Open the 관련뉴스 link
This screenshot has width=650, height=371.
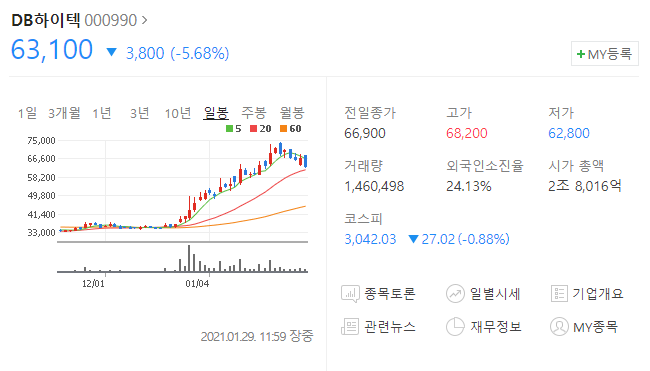click(x=390, y=327)
